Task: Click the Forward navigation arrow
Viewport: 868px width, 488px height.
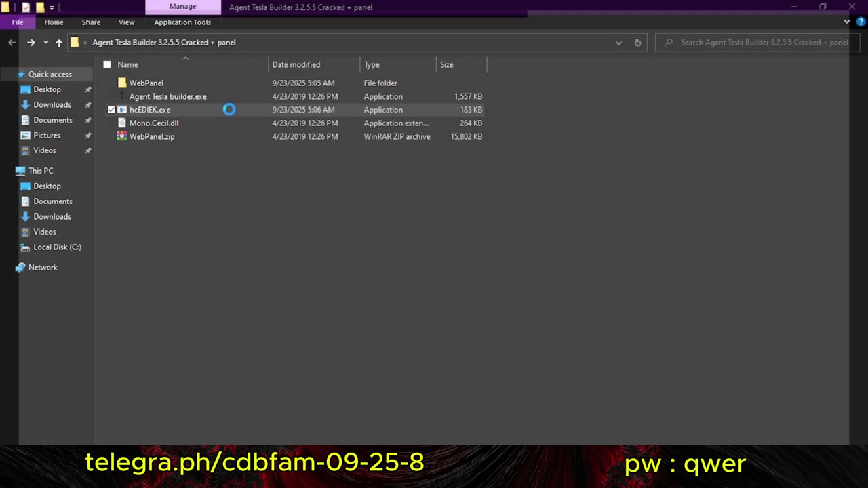Action: (31, 42)
